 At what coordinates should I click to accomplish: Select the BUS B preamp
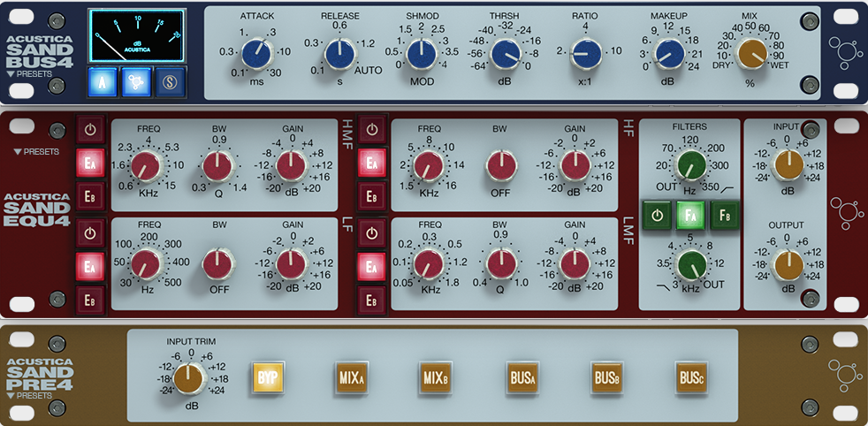pos(606,378)
